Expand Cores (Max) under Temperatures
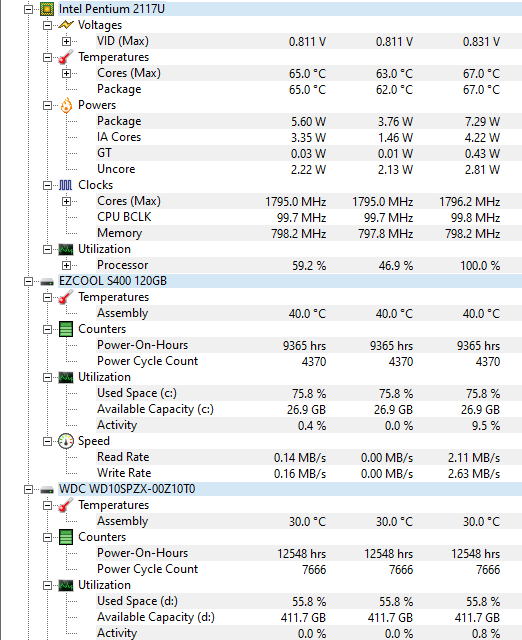This screenshot has width=522, height=640. [66, 73]
